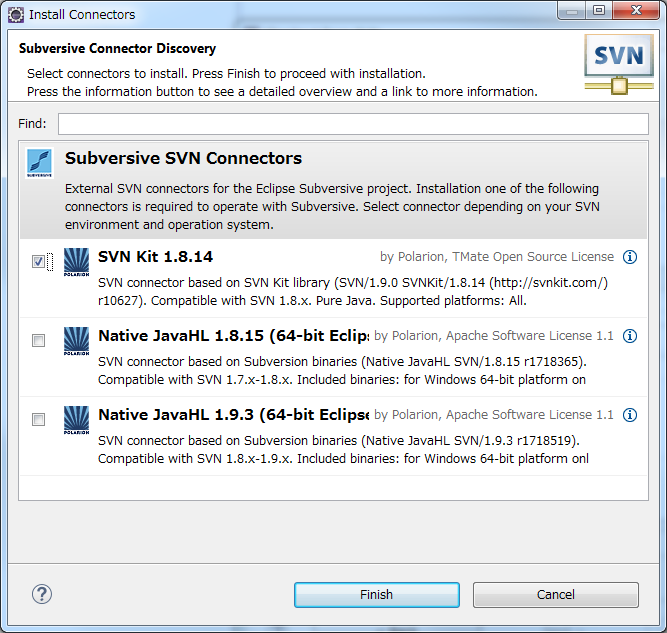Click the Subversive SVN Connectors category icon
The image size is (667, 633).
point(39,163)
